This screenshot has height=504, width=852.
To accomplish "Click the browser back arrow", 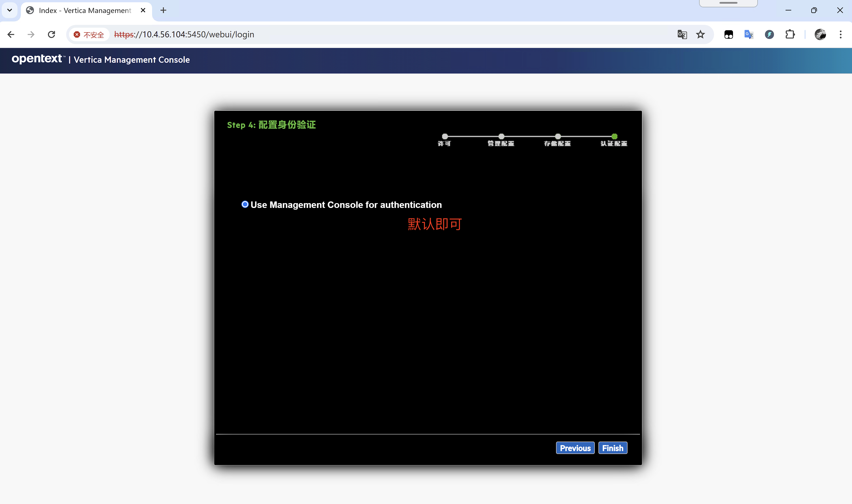I will coord(11,34).
